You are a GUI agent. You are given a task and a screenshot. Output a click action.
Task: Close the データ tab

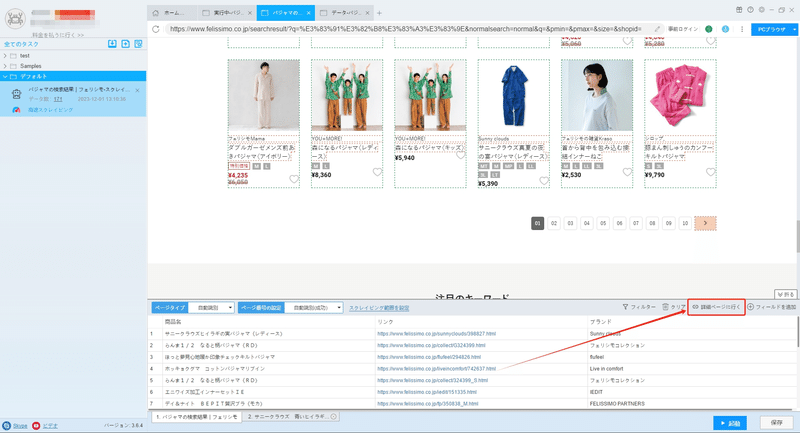click(x=367, y=13)
